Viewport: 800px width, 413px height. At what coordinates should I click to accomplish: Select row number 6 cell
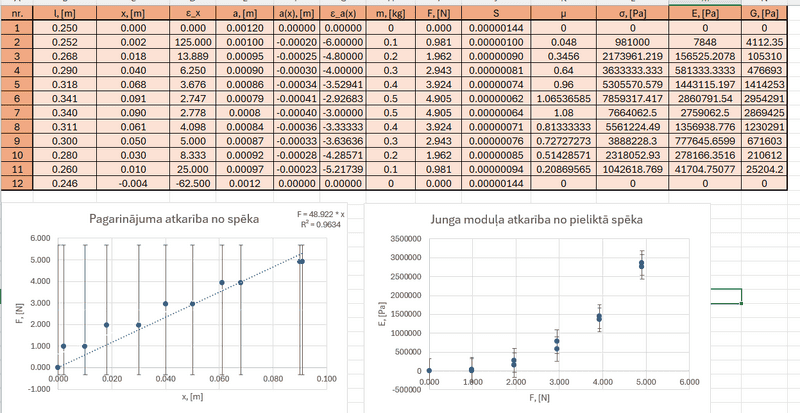tap(17, 99)
